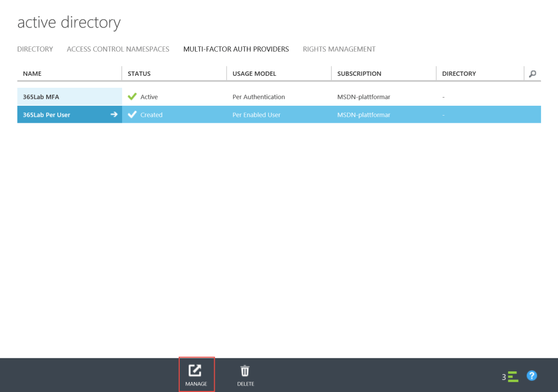Viewport: 558px width, 392px height.
Task: Open the blue Help question mark icon
Action: click(531, 375)
